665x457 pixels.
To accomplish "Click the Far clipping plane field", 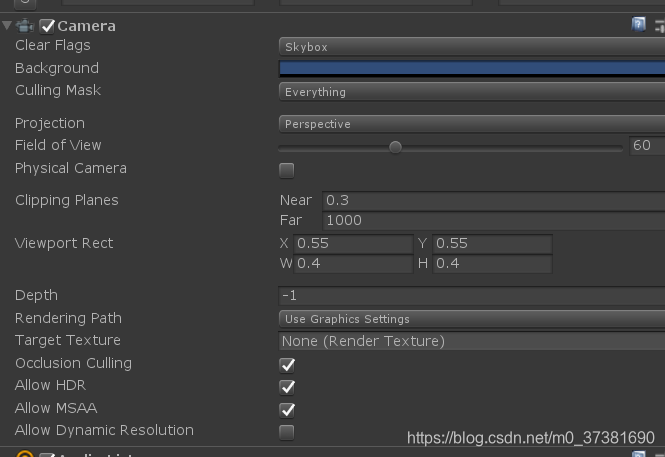I will 494,220.
